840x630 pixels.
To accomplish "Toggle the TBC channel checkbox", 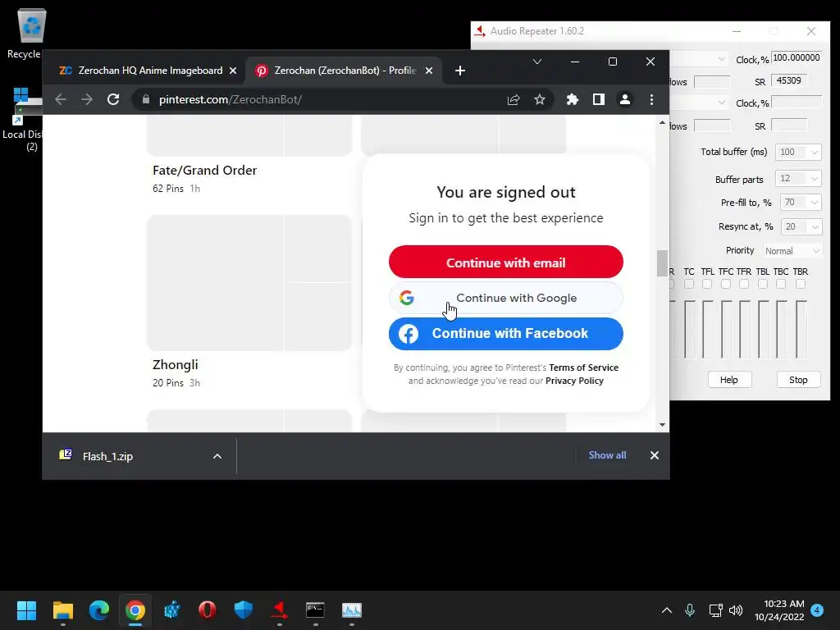I will [781, 284].
